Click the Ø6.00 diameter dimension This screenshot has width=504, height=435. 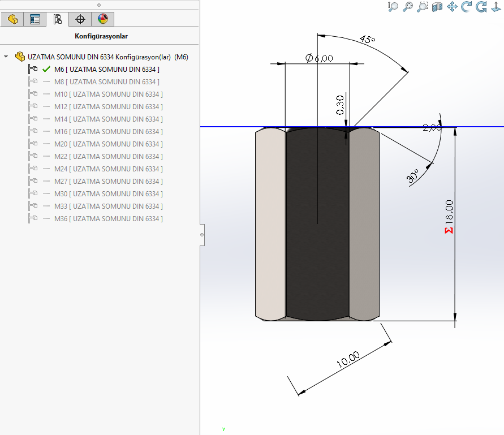point(319,58)
